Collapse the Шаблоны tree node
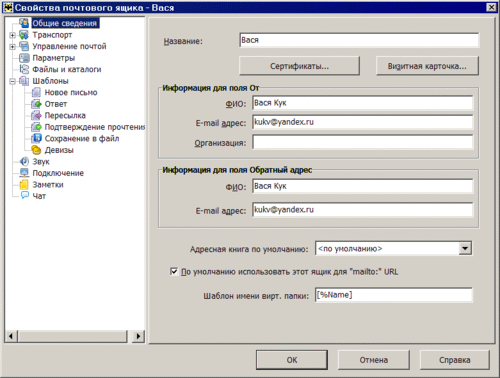500x378 pixels. pos(12,81)
